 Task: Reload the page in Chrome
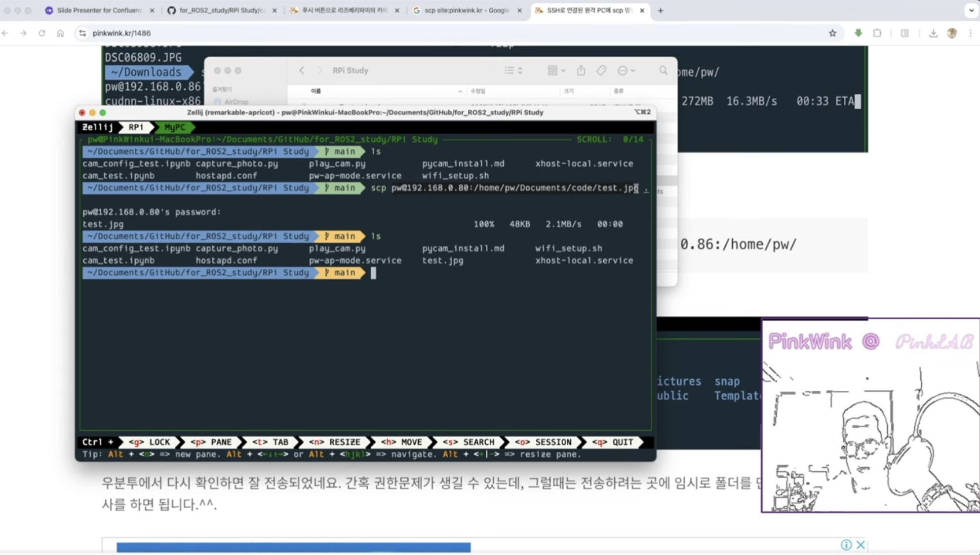click(42, 33)
